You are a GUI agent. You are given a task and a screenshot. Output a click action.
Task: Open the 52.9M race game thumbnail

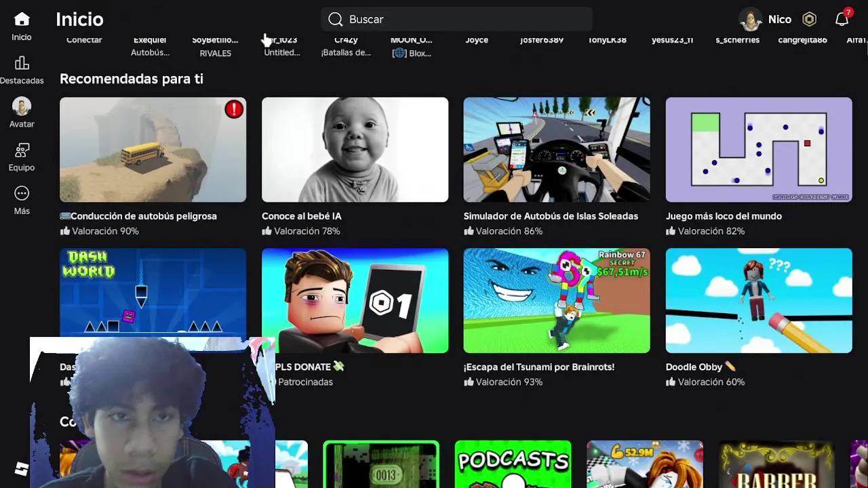tap(645, 464)
